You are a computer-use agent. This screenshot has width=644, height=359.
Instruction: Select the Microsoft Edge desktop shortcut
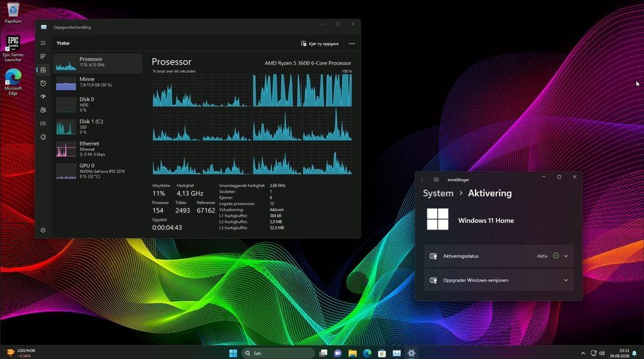point(13,82)
